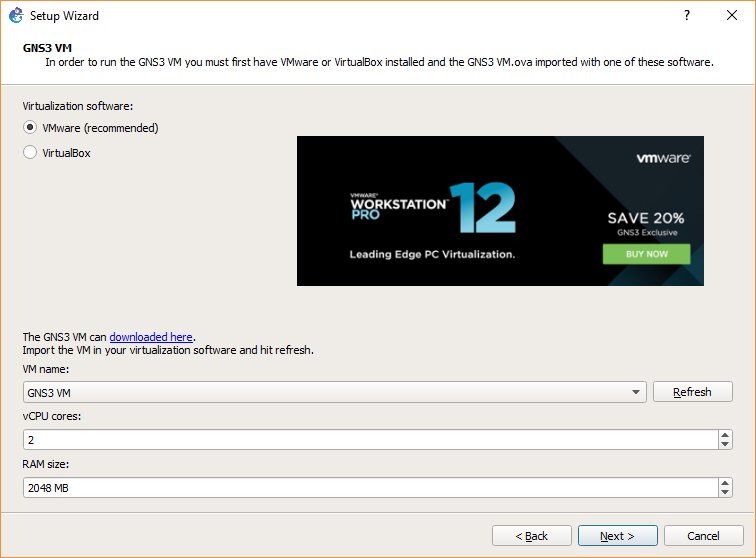Click the 'GNS3 VM' heading text
756x558 pixels.
point(47,48)
